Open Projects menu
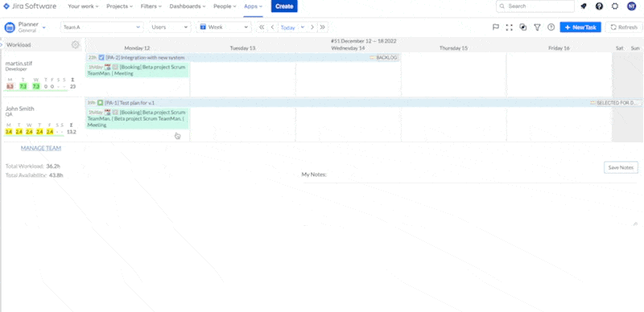The height and width of the screenshot is (312, 644). (119, 6)
